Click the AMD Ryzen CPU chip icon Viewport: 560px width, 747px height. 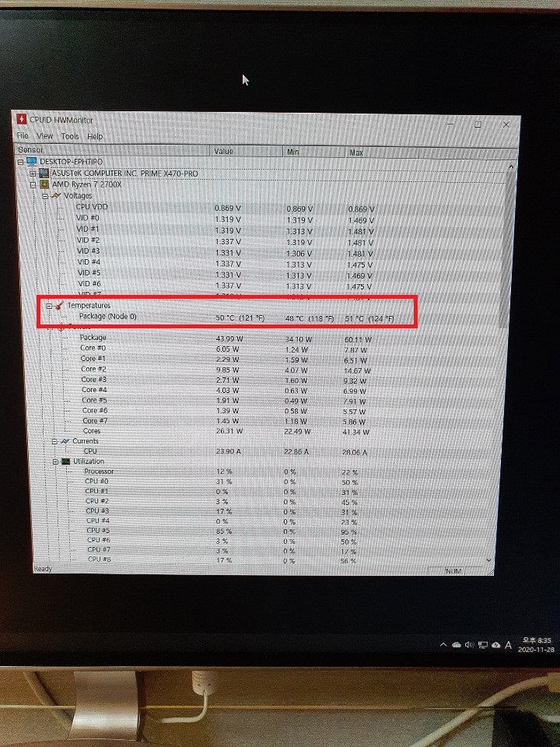pos(44,184)
